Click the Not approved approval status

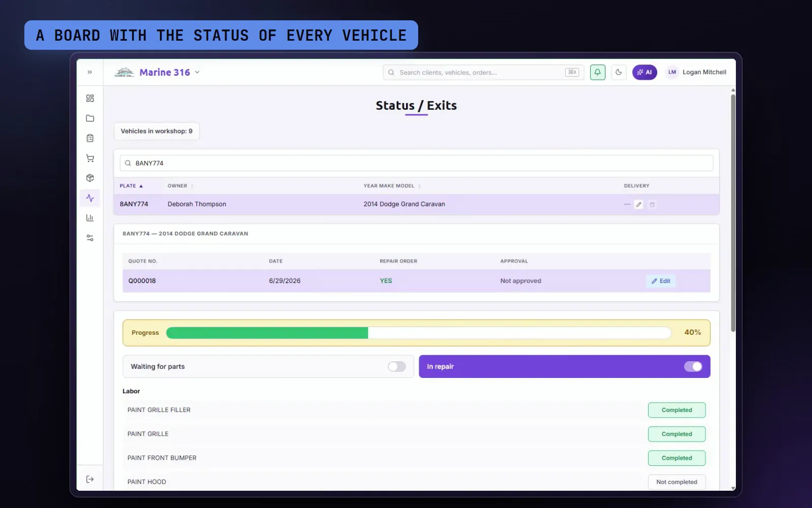[x=521, y=281]
